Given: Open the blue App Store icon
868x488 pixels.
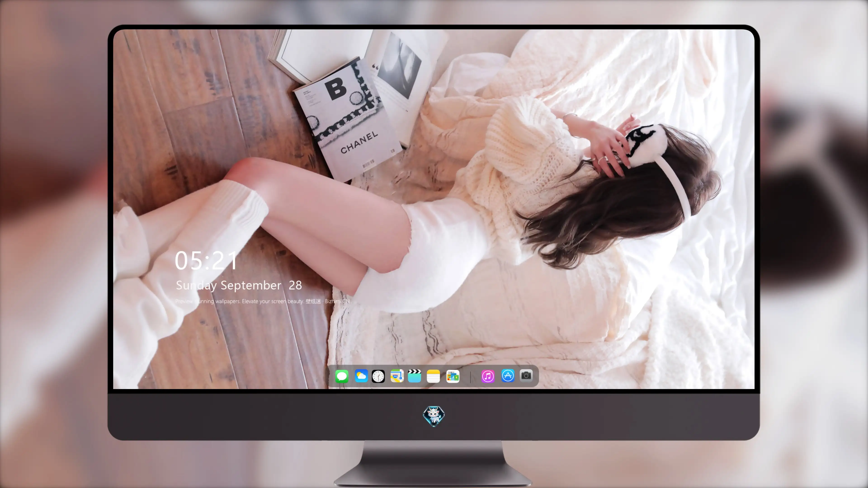Looking at the screenshot, I should [508, 375].
